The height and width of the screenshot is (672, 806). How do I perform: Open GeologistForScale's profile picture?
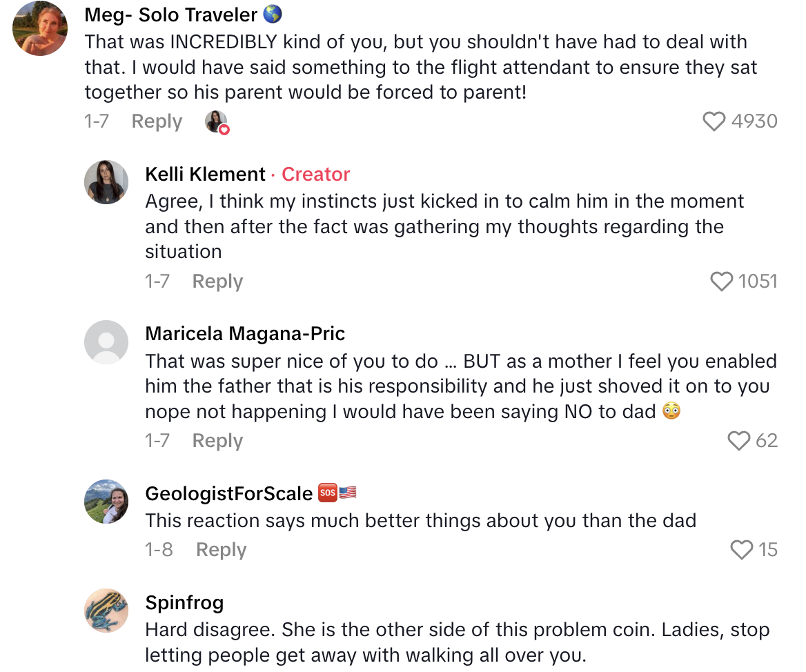pyautogui.click(x=106, y=502)
